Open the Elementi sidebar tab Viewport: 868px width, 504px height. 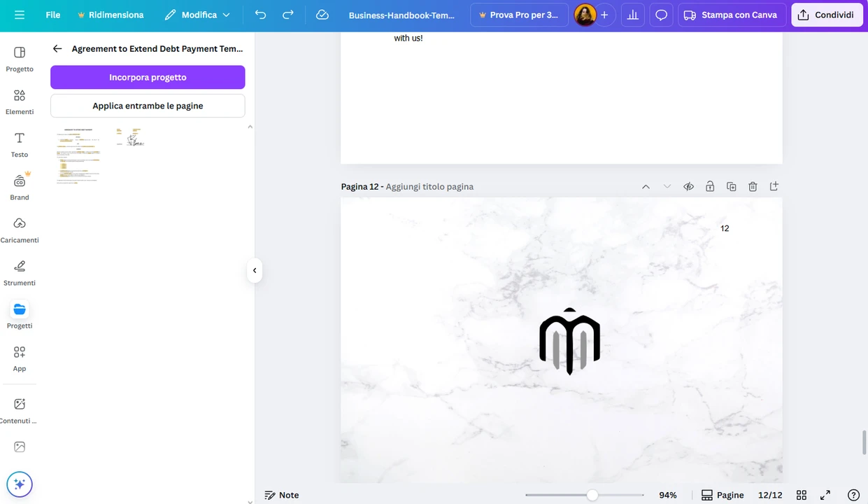click(20, 102)
